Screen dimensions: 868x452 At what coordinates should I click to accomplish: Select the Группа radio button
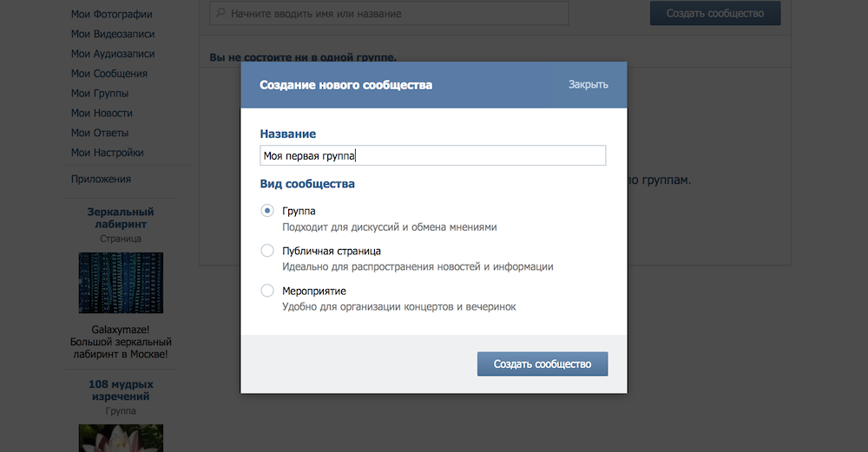click(x=267, y=211)
